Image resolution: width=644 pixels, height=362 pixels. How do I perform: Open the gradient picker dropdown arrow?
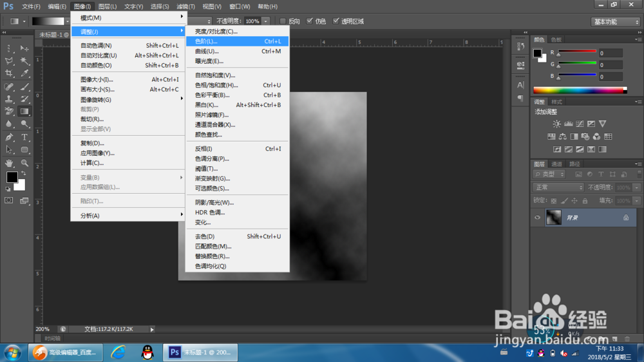(68, 21)
